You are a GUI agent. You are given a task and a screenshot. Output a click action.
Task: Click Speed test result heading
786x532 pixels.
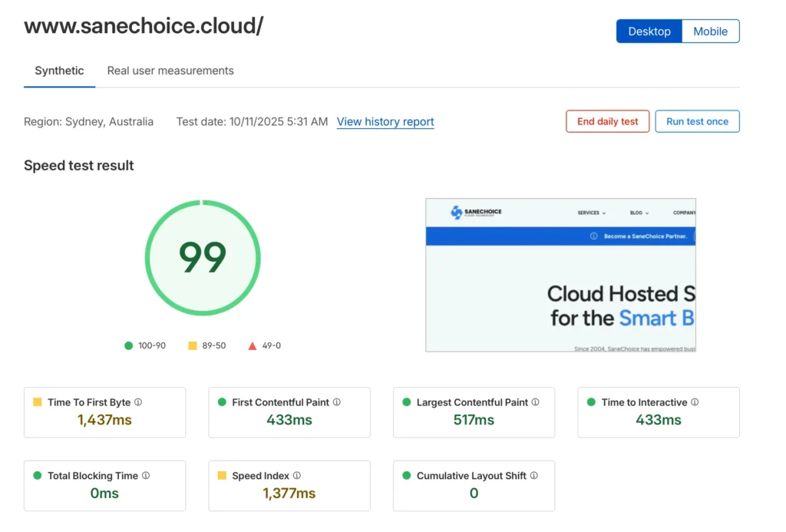[79, 166]
